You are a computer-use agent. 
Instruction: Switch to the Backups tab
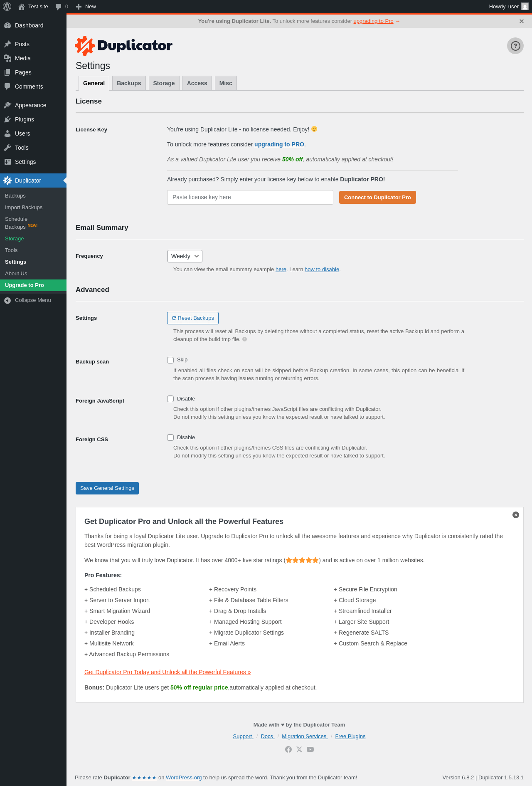[129, 83]
